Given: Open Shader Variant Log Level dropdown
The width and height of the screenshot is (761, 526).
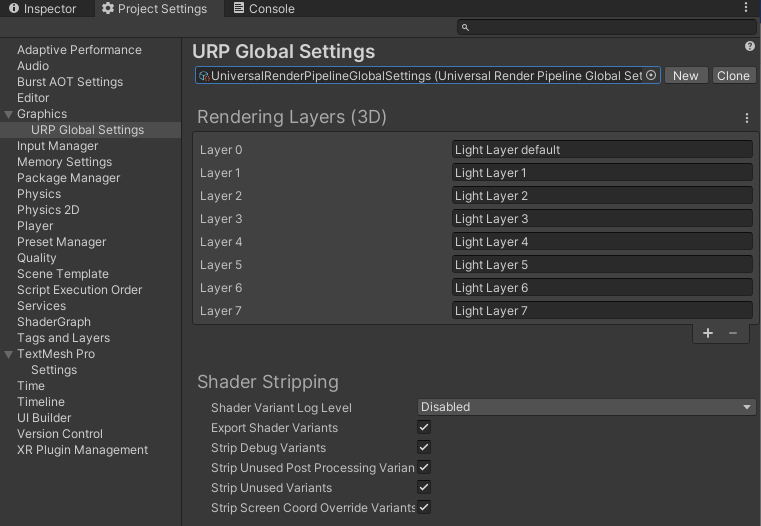Looking at the screenshot, I should (x=586, y=407).
